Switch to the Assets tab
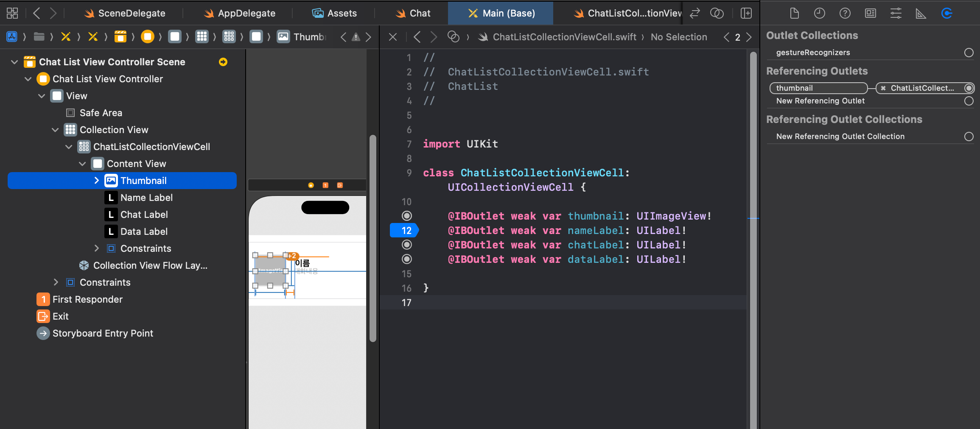This screenshot has width=980, height=429. [x=334, y=13]
